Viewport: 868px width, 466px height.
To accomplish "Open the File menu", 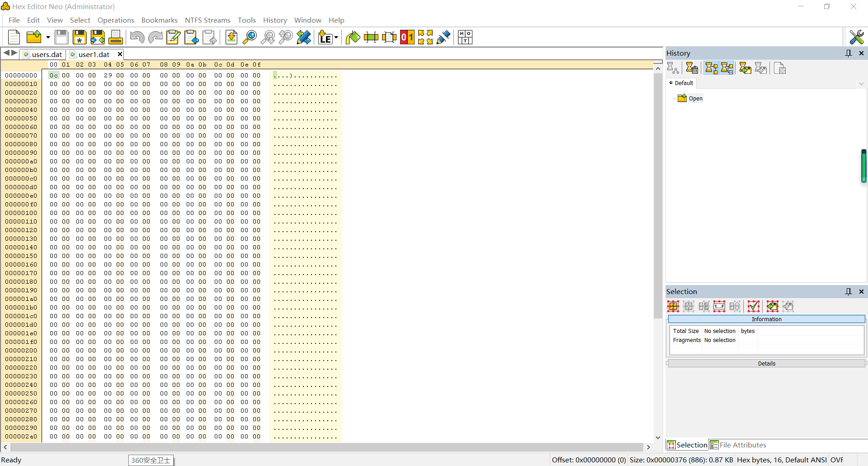I will pos(14,20).
